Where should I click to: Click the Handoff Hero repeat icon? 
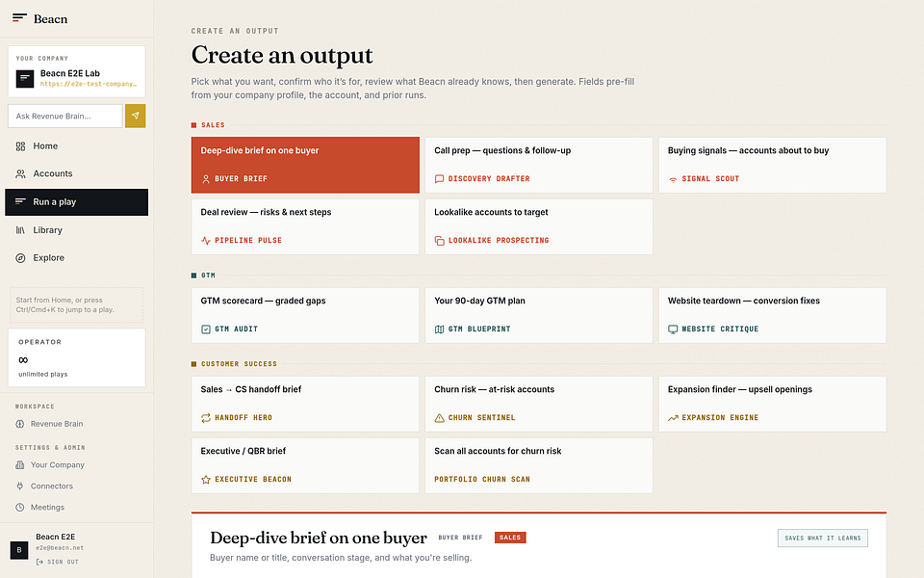click(206, 417)
